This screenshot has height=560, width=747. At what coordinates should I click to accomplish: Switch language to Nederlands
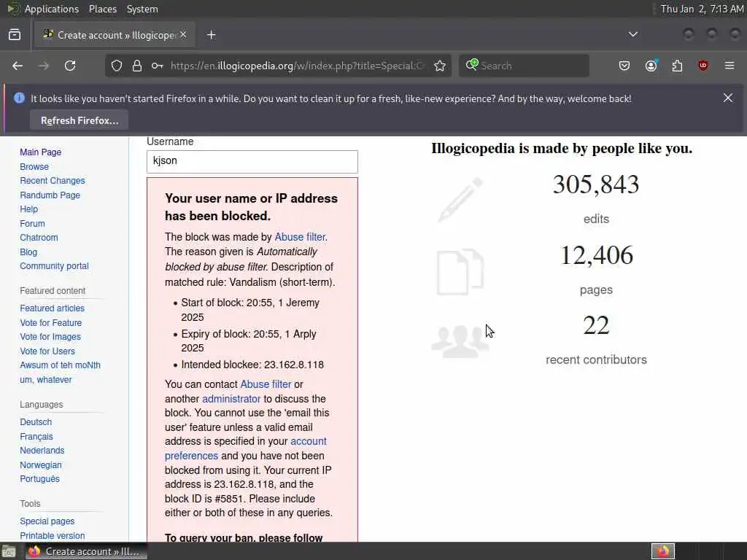[x=42, y=451]
